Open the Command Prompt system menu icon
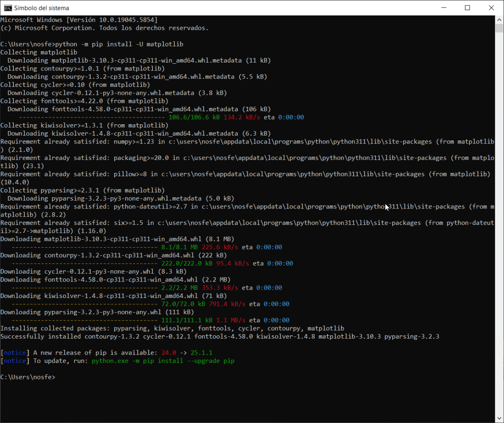The width and height of the screenshot is (504, 423). (7, 8)
